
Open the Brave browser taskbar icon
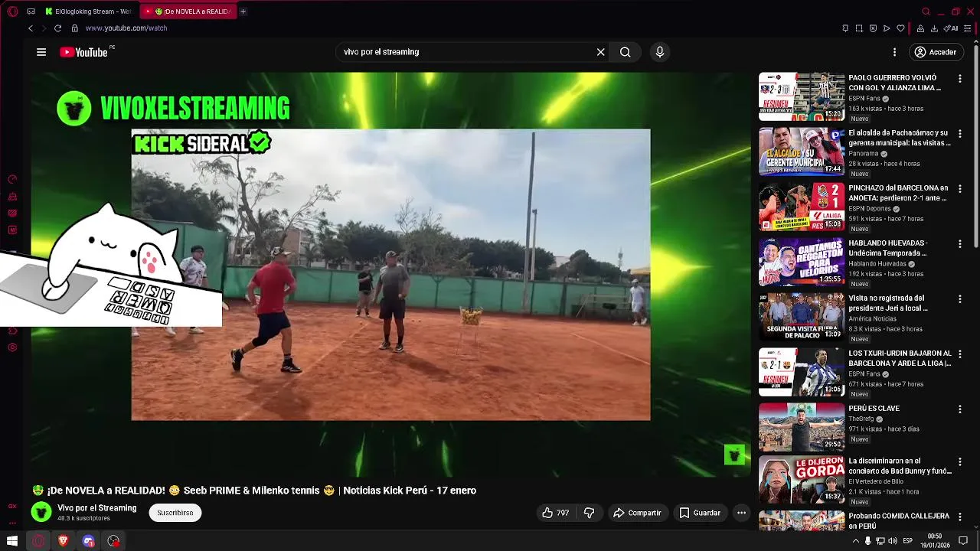click(x=64, y=541)
